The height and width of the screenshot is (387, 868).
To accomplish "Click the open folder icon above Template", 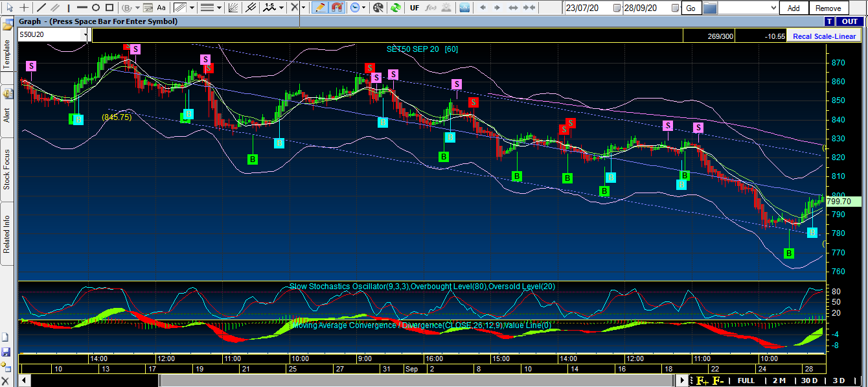I will [x=8, y=25].
